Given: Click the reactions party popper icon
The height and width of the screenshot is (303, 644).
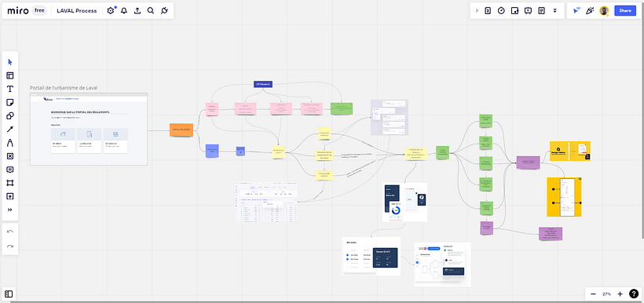Looking at the screenshot, I should point(590,11).
